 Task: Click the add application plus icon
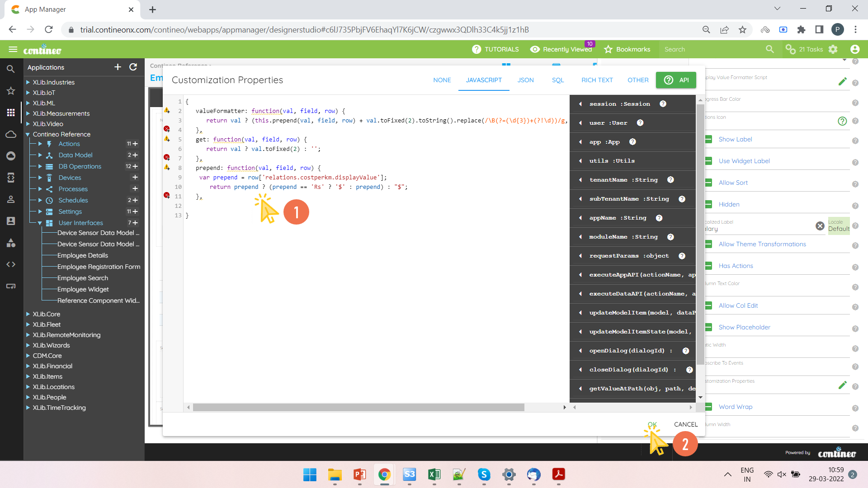118,67
